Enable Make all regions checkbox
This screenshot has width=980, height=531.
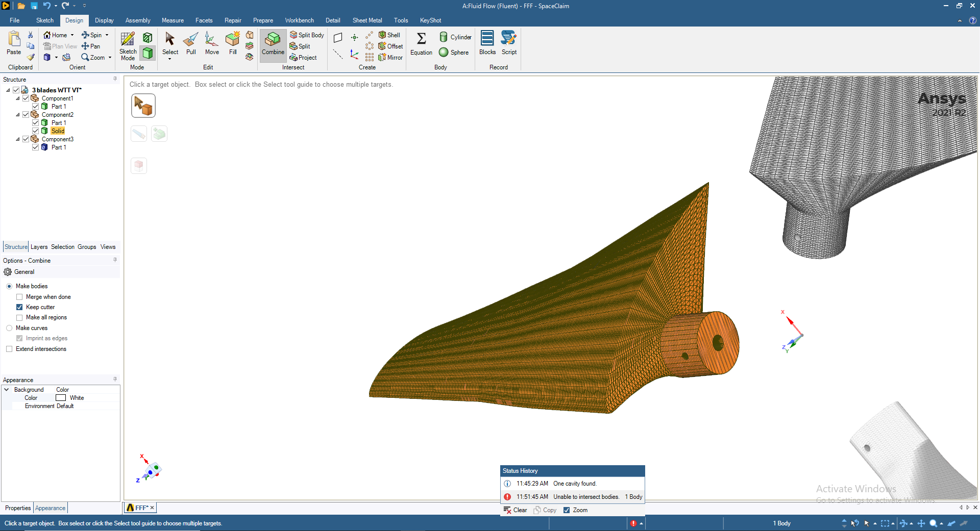pyautogui.click(x=19, y=317)
